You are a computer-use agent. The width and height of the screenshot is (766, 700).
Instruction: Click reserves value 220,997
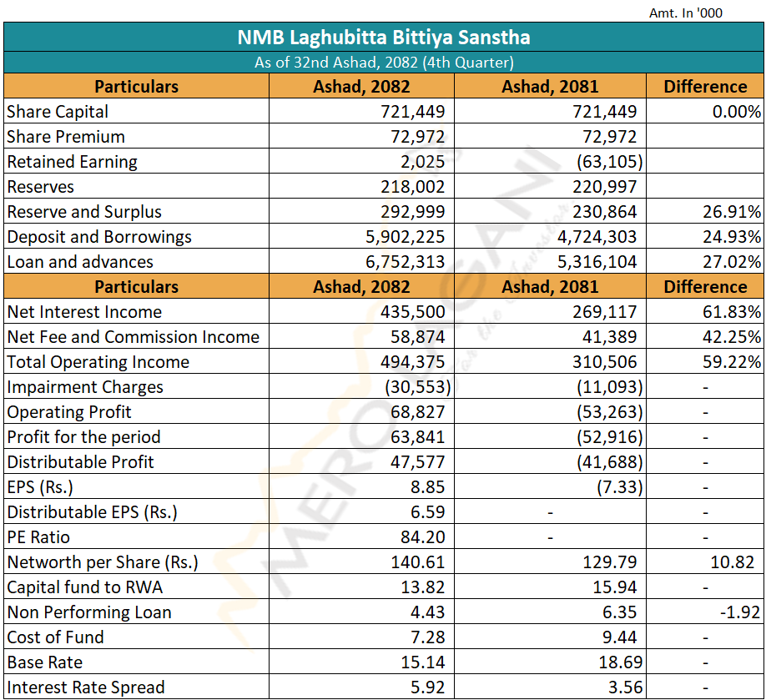tap(605, 187)
